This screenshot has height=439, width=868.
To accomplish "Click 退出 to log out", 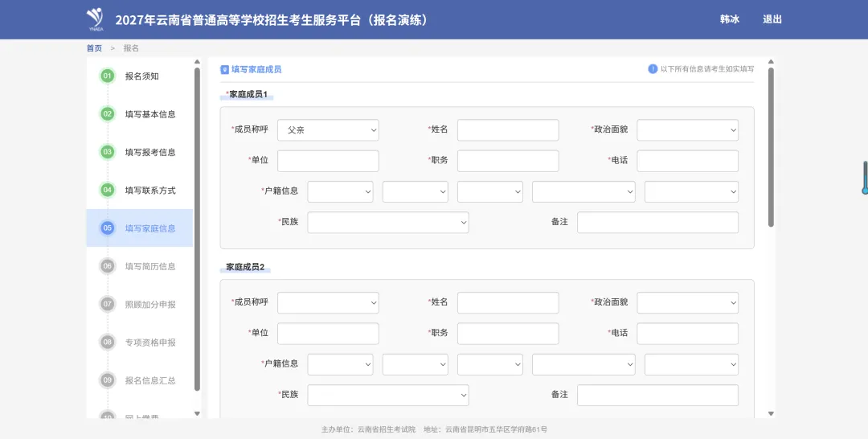I will [772, 19].
